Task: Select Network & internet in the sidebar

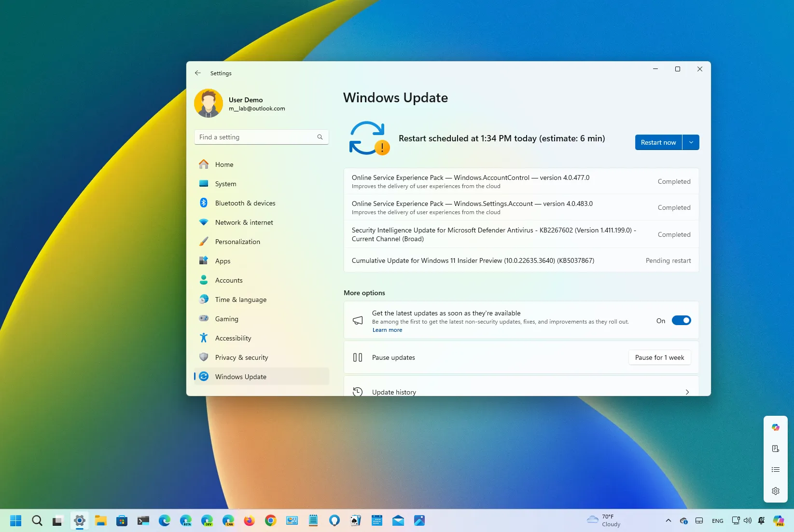Action: click(244, 222)
